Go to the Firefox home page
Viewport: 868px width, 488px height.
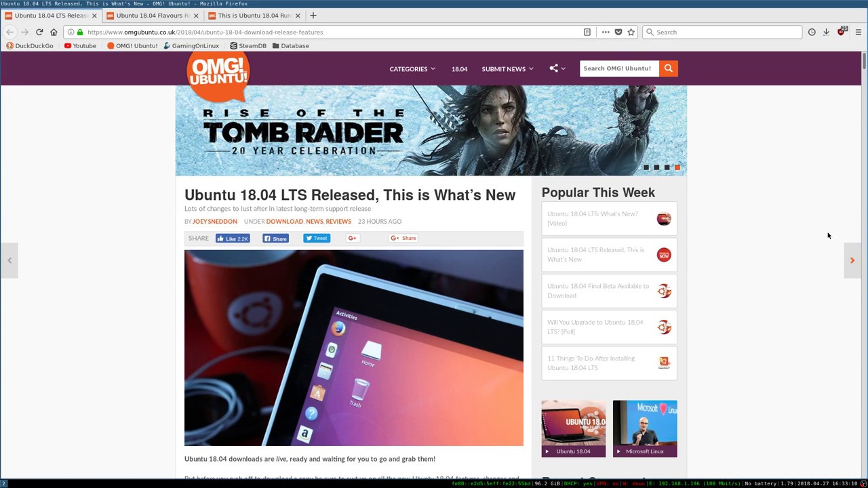point(54,32)
